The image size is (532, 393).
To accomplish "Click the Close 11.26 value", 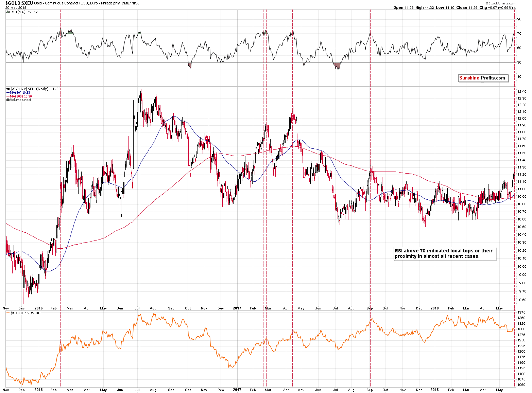I will 467,7.
